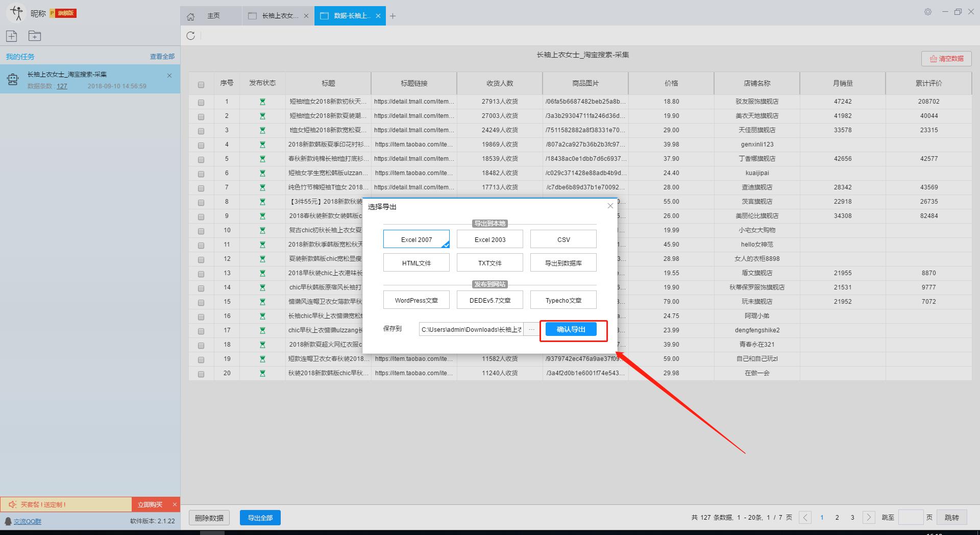Click 跳转 button

[x=952, y=517]
